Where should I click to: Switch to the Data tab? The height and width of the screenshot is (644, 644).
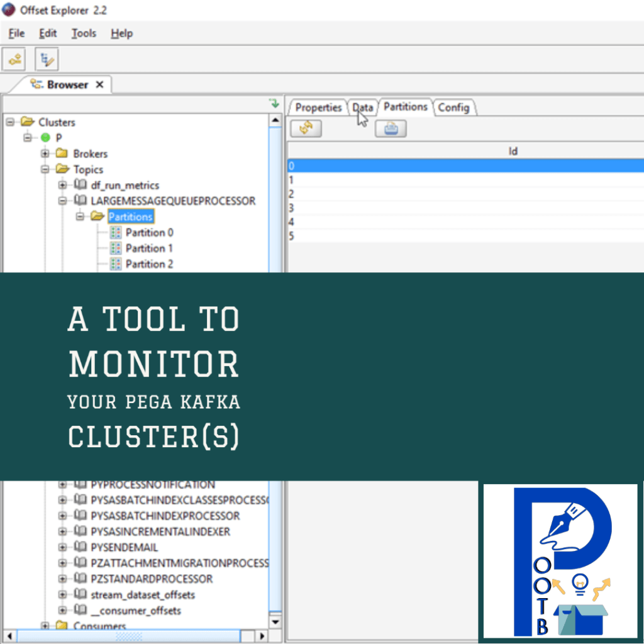pos(363,108)
